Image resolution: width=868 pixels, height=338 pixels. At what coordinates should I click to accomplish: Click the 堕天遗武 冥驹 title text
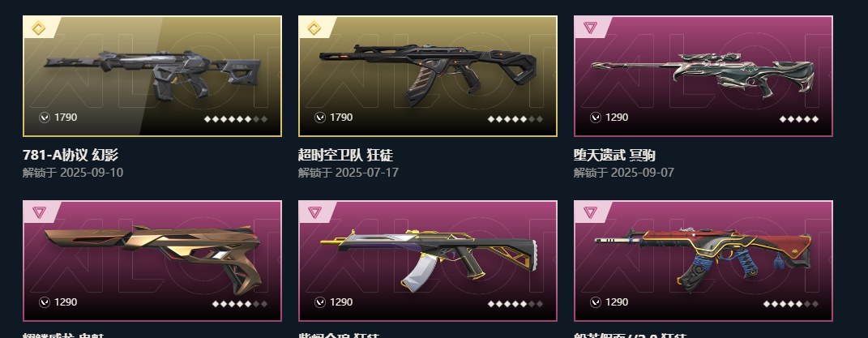614,155
